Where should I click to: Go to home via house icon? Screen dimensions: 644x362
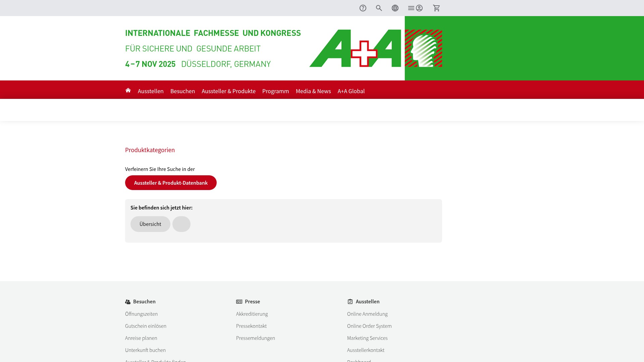pos(128,90)
